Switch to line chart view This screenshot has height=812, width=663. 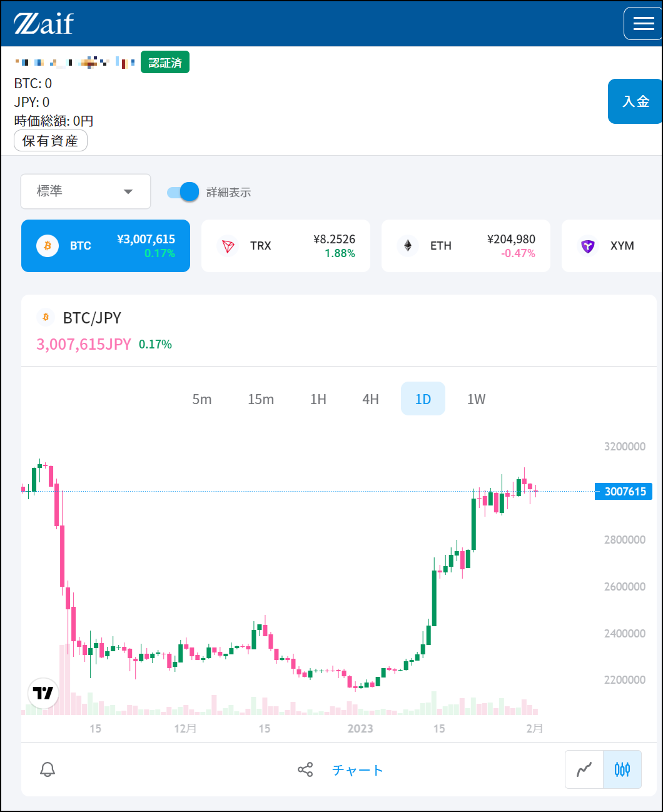tap(584, 769)
